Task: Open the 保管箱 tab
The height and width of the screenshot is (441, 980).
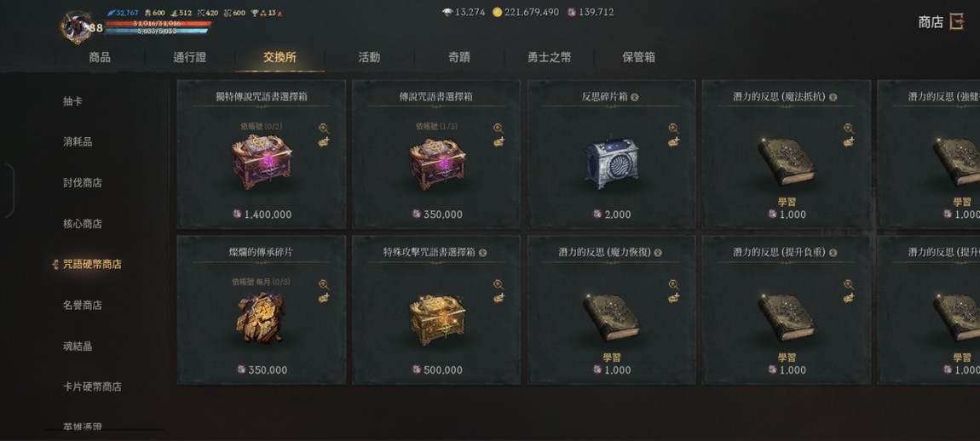Action: (x=639, y=58)
